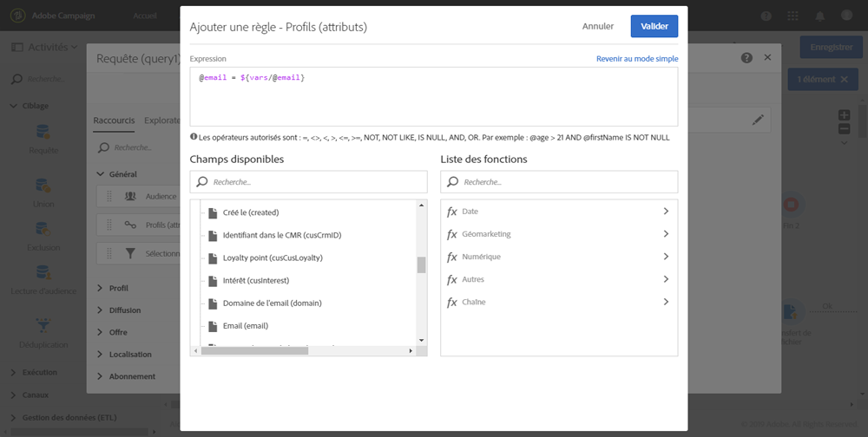Click the Valider button
868x437 pixels.
[654, 27]
